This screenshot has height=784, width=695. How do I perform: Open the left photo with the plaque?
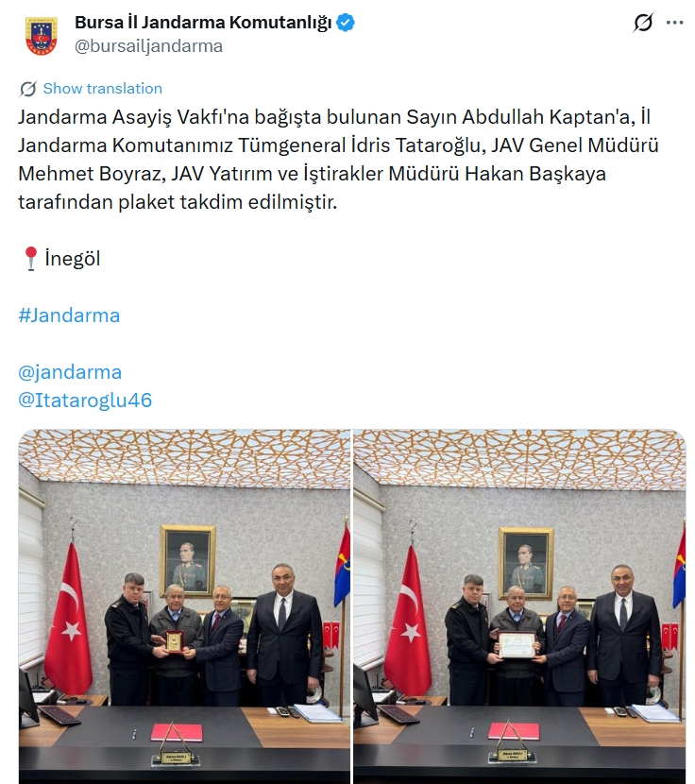click(x=184, y=606)
